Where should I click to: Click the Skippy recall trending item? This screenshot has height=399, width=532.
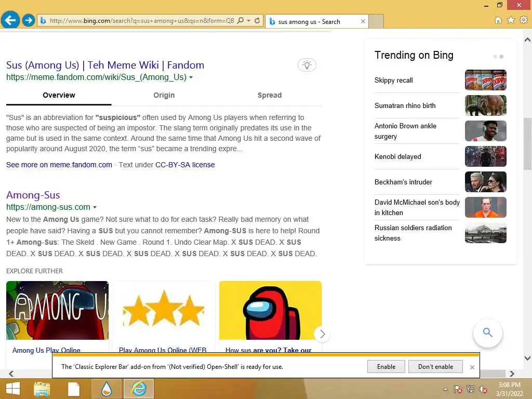tap(394, 81)
